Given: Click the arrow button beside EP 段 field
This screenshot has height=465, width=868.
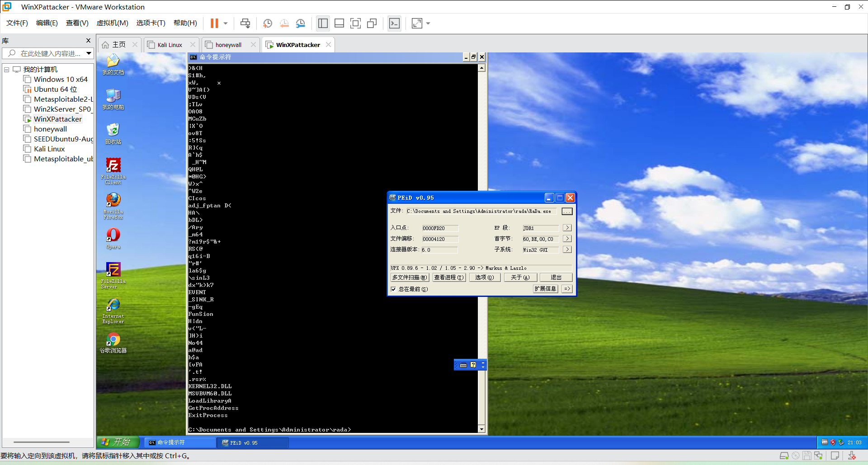Looking at the screenshot, I should click(567, 228).
